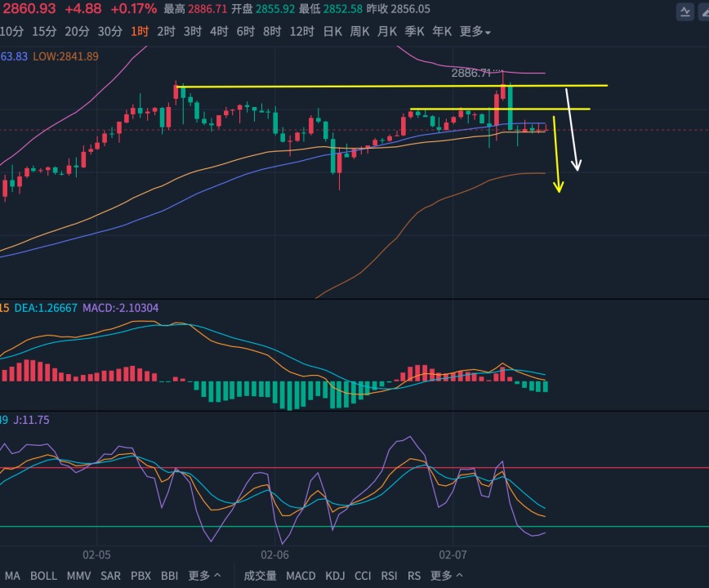Select the 30分 timeframe
The height and width of the screenshot is (588, 709).
[110, 32]
